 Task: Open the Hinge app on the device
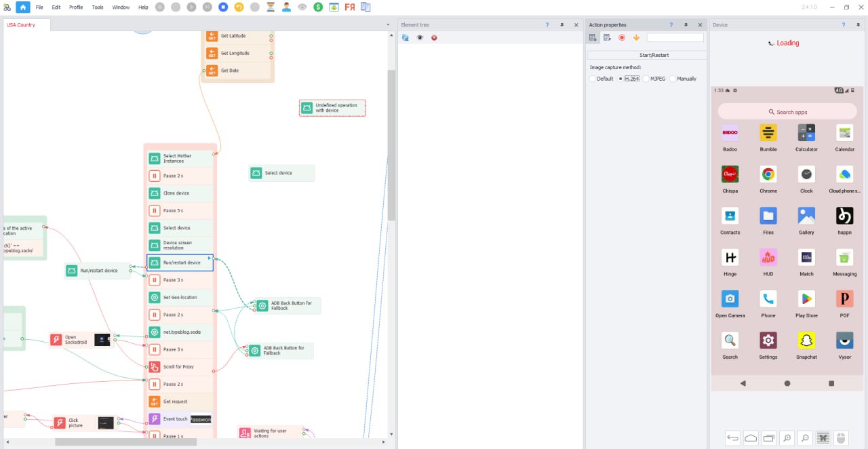pyautogui.click(x=730, y=262)
